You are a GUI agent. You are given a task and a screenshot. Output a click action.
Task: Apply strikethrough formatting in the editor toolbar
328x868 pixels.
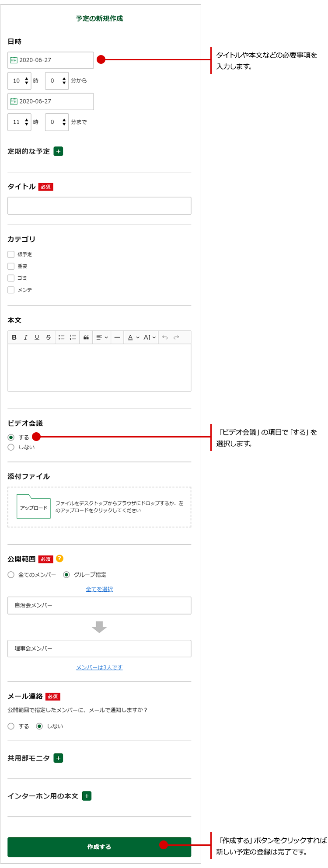48,337
